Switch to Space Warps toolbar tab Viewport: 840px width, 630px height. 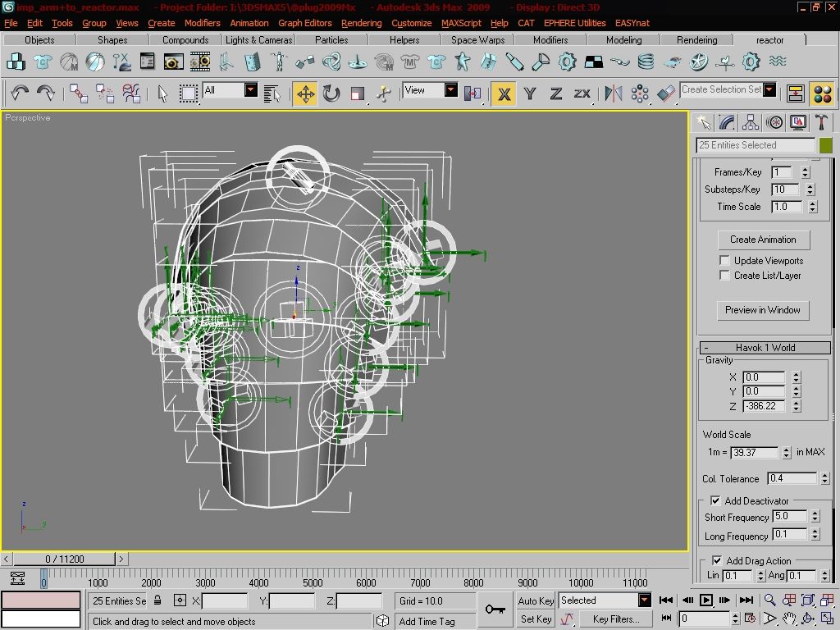coord(477,40)
